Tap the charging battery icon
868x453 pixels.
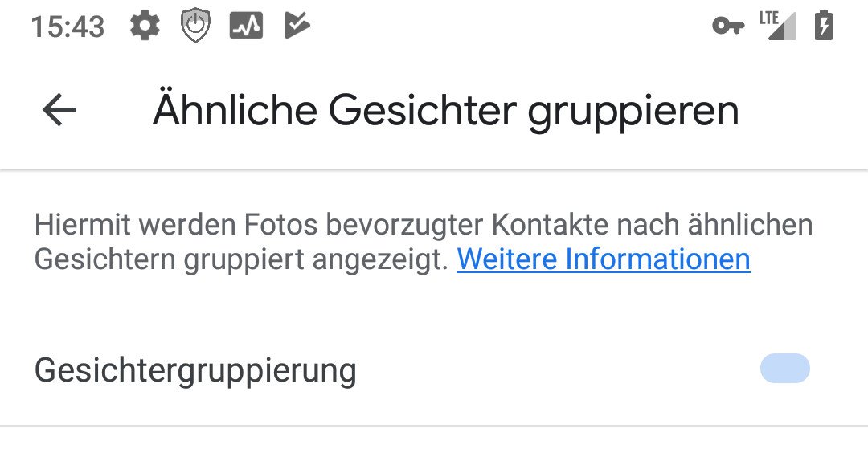[824, 25]
